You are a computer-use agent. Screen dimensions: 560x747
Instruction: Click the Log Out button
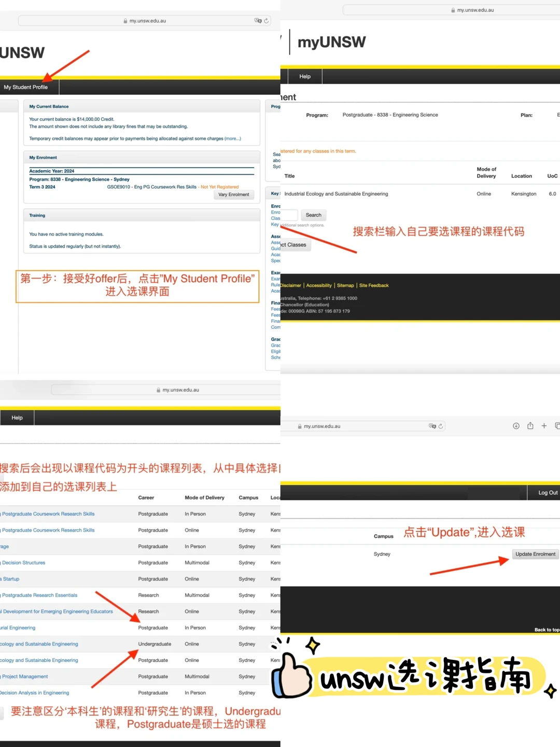coord(548,493)
